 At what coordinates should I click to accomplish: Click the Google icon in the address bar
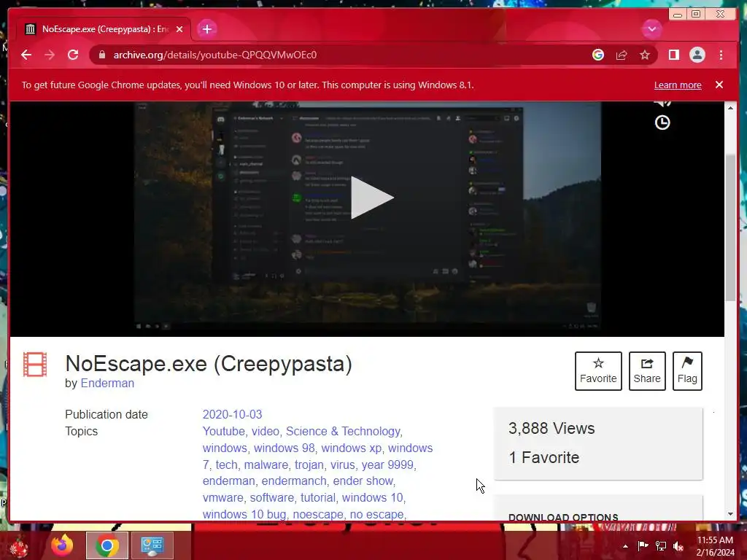click(x=598, y=55)
